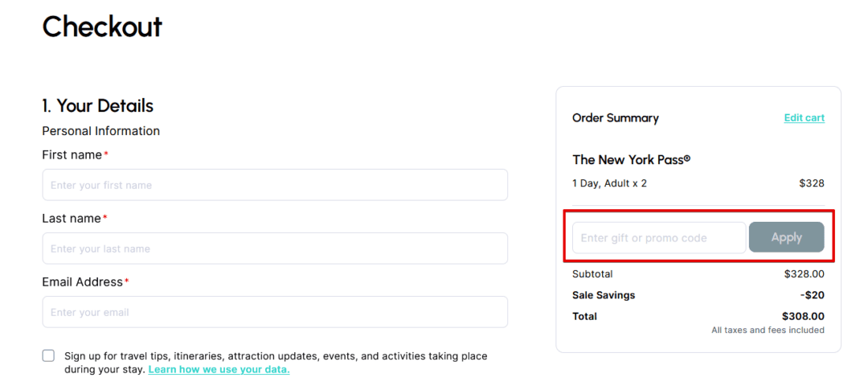Click the Order Summary heading

point(615,118)
